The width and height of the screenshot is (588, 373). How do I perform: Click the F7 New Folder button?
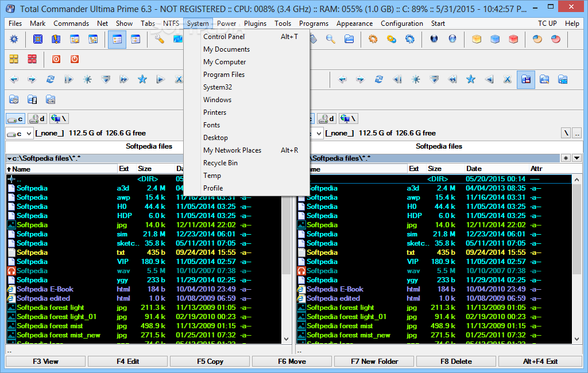pos(374,362)
